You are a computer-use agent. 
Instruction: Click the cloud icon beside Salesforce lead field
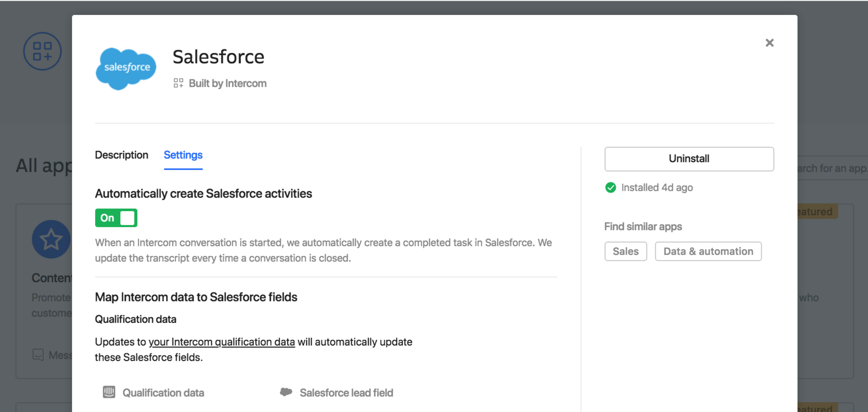pos(286,391)
